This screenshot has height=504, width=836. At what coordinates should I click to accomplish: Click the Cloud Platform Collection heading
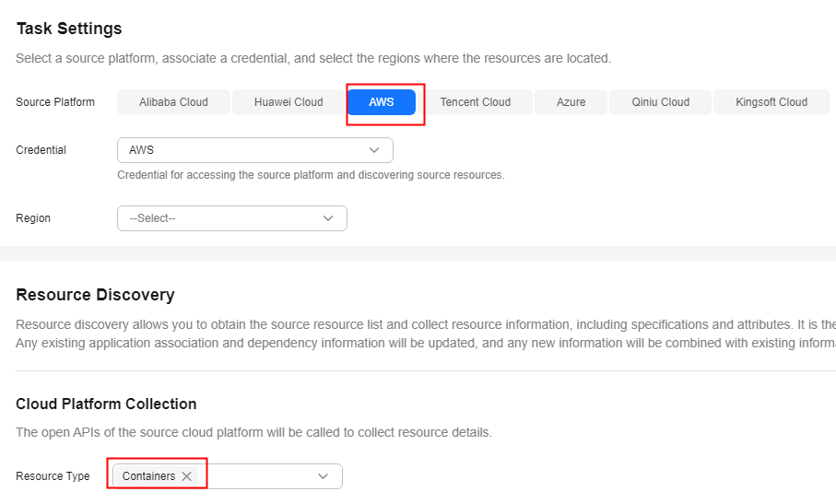point(106,404)
